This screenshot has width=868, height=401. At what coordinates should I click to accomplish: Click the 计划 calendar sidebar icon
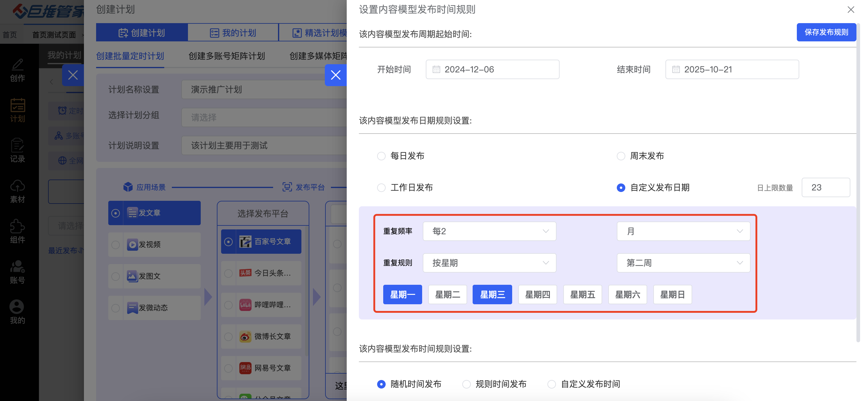pos(17,106)
